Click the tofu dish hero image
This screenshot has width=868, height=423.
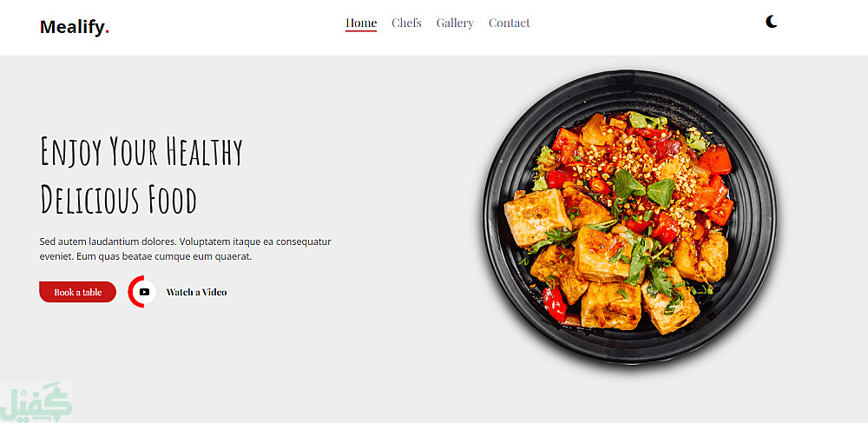[x=629, y=216]
